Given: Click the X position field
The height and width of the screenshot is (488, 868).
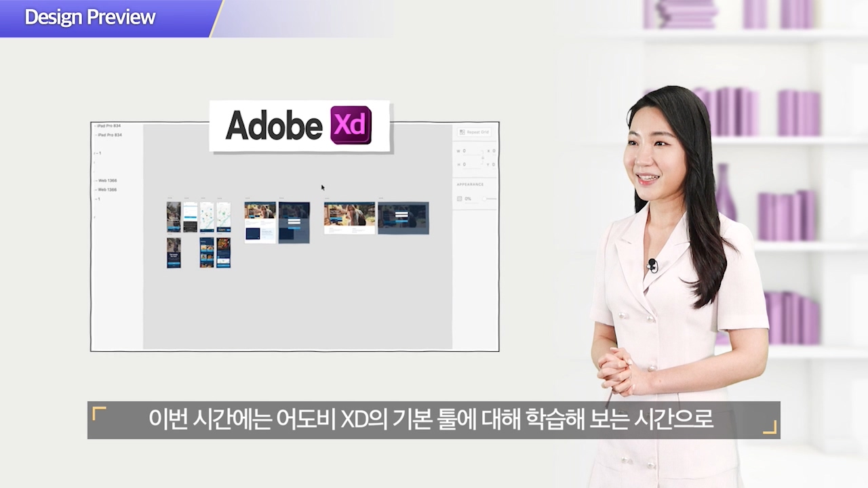Looking at the screenshot, I should coord(491,151).
